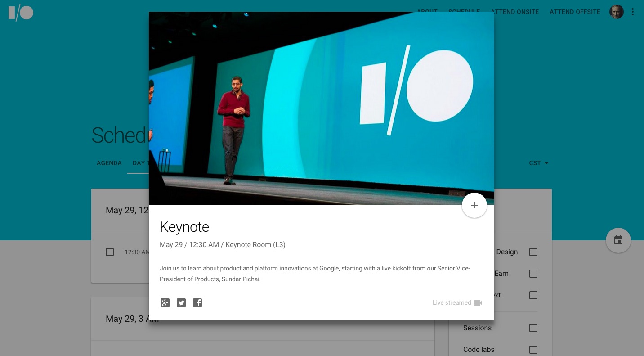Click the floating calendar button
The height and width of the screenshot is (356, 644).
tap(618, 240)
